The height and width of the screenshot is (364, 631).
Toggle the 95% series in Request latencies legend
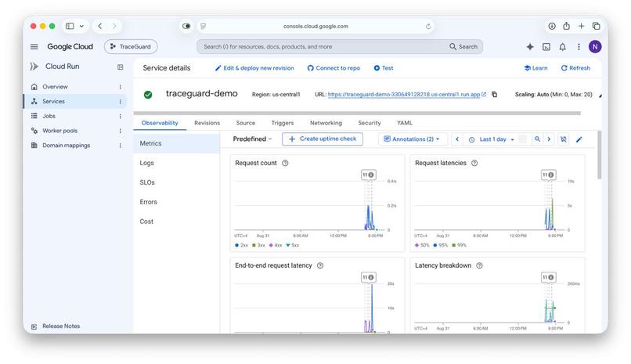point(440,245)
